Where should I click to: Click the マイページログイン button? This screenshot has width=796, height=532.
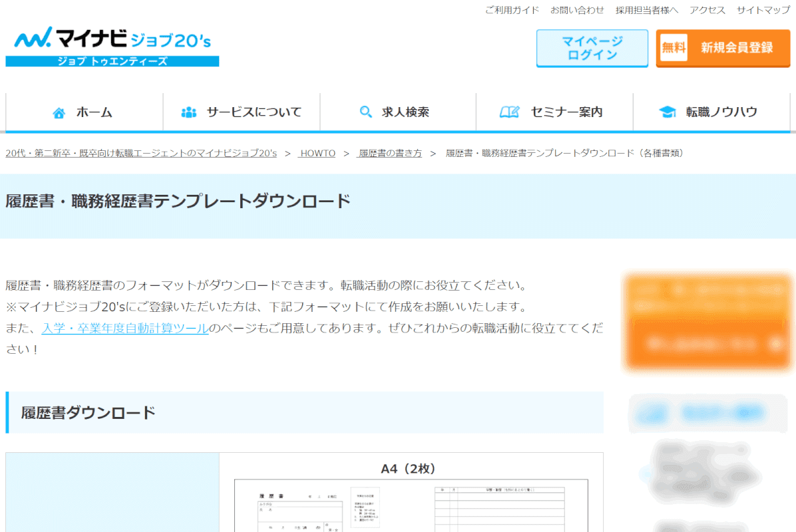tap(592, 48)
